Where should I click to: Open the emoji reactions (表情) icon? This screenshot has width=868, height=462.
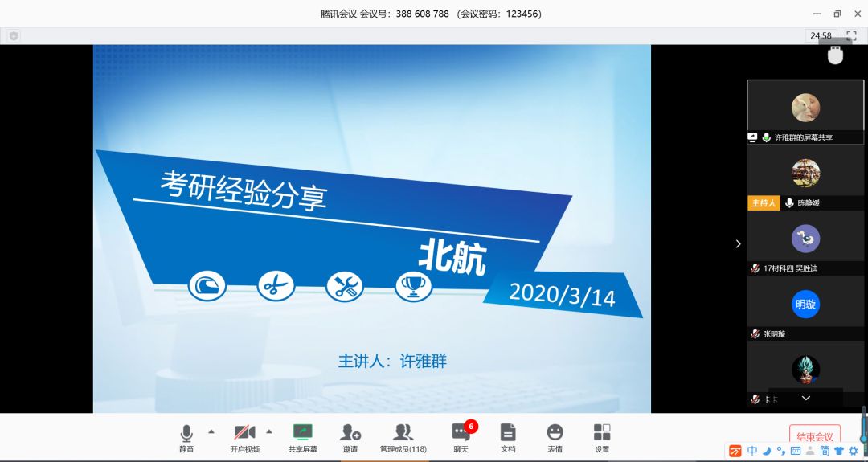tap(555, 437)
